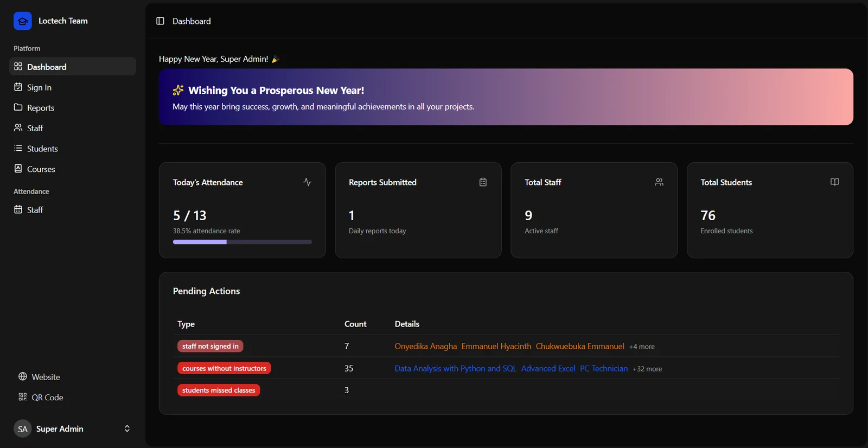This screenshot has height=448, width=868.
Task: Click the Sign In calendar-check icon
Action: coord(18,87)
